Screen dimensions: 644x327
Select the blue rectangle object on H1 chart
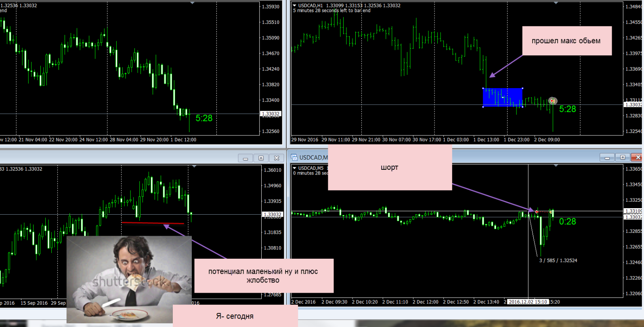pos(503,97)
